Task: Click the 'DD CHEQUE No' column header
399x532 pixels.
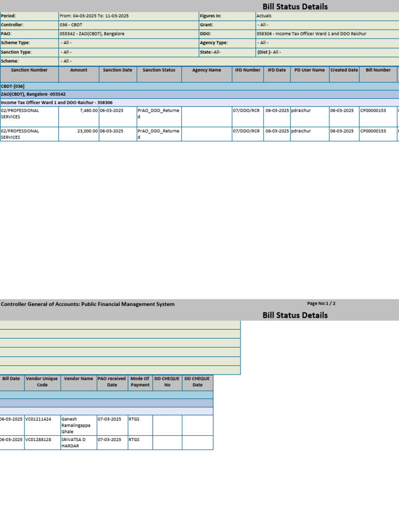Action: tap(167, 382)
